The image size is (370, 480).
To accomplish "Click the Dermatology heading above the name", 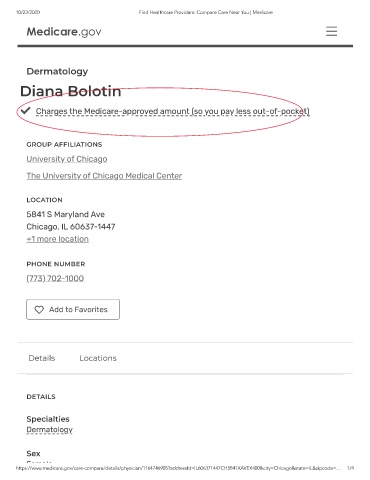I will [57, 71].
